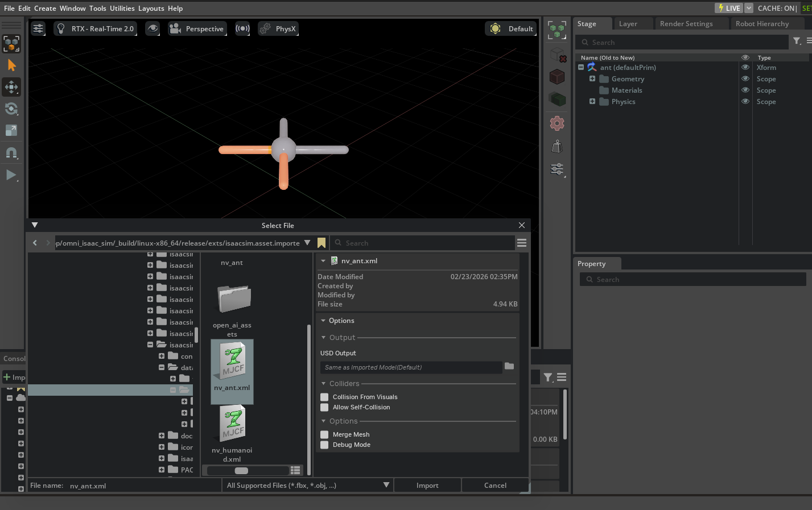
Task: Click the thumbnail size slider
Action: click(x=241, y=470)
